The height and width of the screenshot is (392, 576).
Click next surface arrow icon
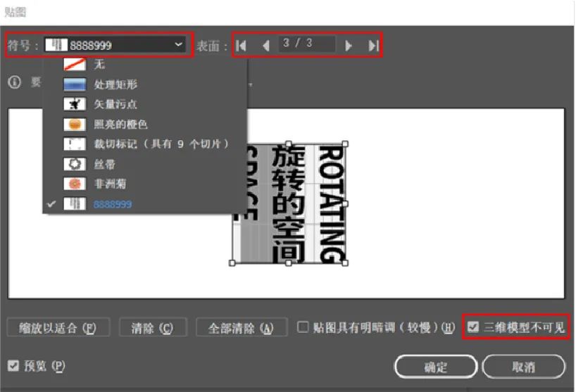click(x=348, y=46)
